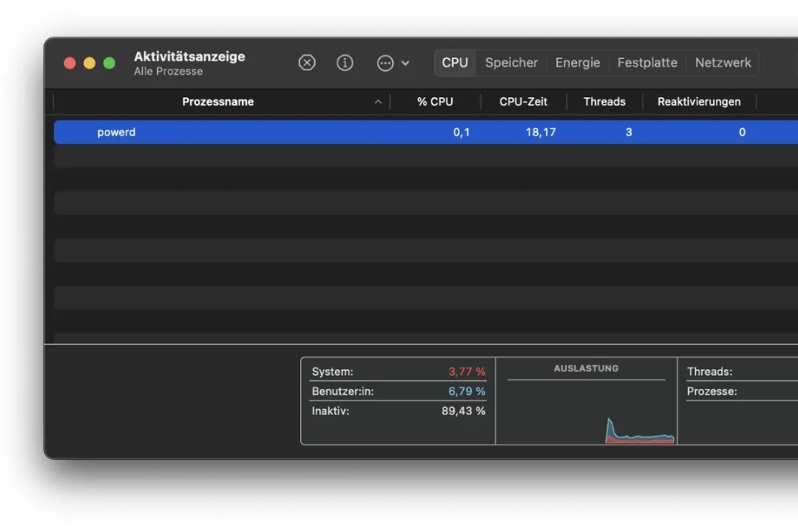Sort by the % CPU column
The width and height of the screenshot is (798, 532).
(x=435, y=101)
